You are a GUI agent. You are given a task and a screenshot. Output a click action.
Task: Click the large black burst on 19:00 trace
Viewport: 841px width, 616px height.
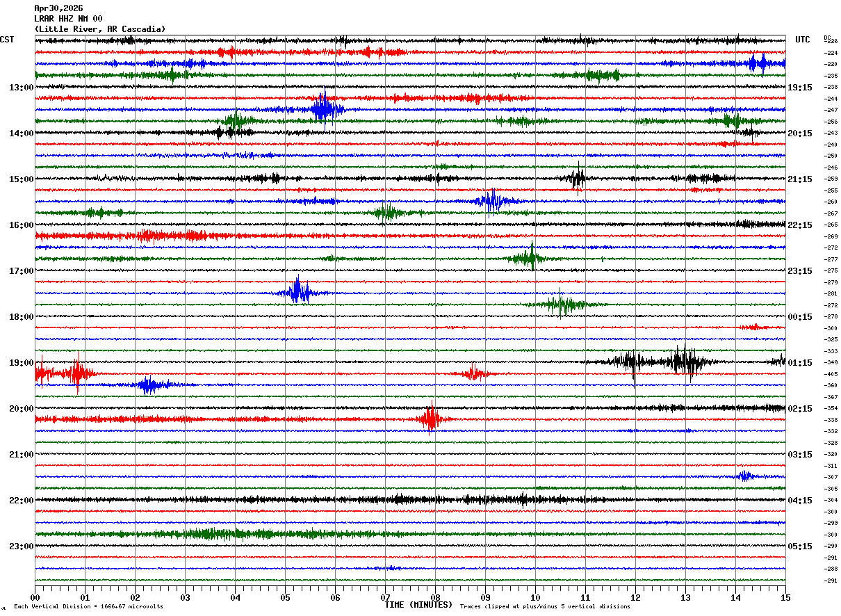[686, 362]
